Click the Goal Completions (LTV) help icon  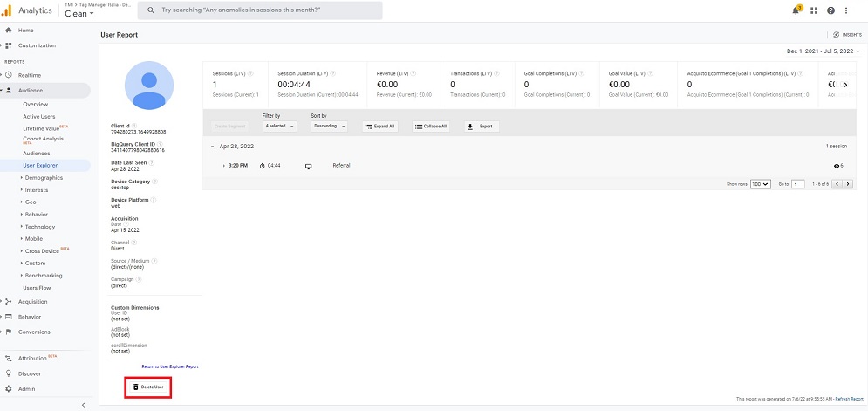tap(581, 73)
